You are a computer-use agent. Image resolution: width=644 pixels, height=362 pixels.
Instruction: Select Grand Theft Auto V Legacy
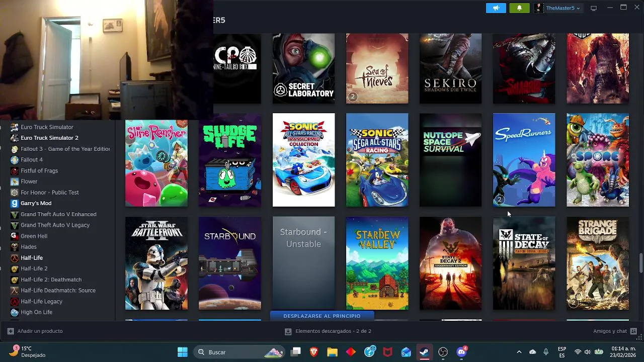(x=55, y=225)
